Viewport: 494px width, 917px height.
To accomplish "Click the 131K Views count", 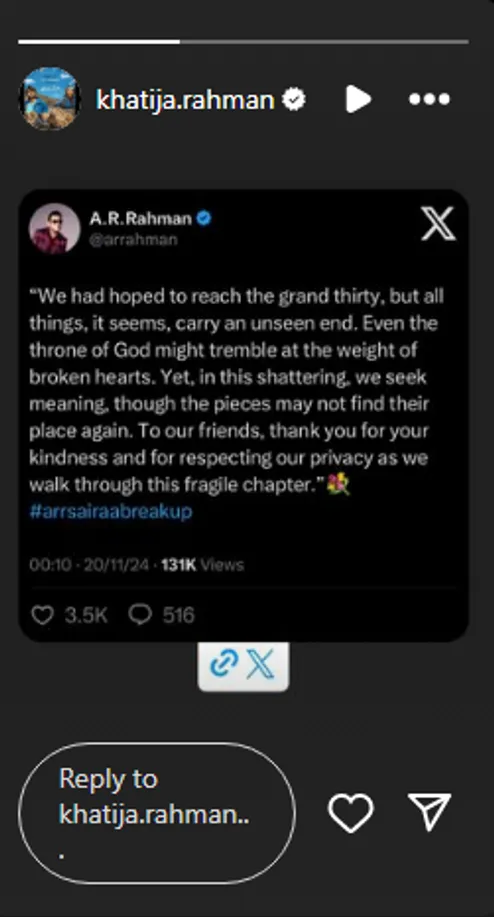I will (202, 565).
